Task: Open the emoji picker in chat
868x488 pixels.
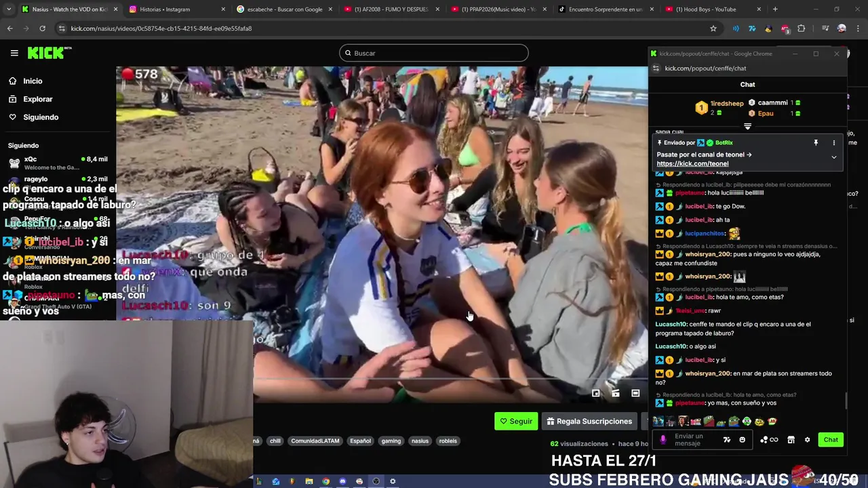Action: pyautogui.click(x=742, y=440)
